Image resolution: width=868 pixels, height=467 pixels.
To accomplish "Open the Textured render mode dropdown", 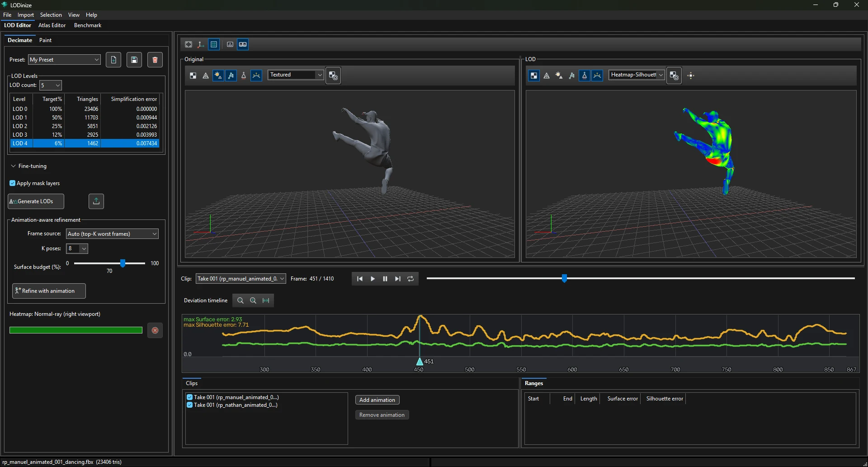I will coord(296,75).
